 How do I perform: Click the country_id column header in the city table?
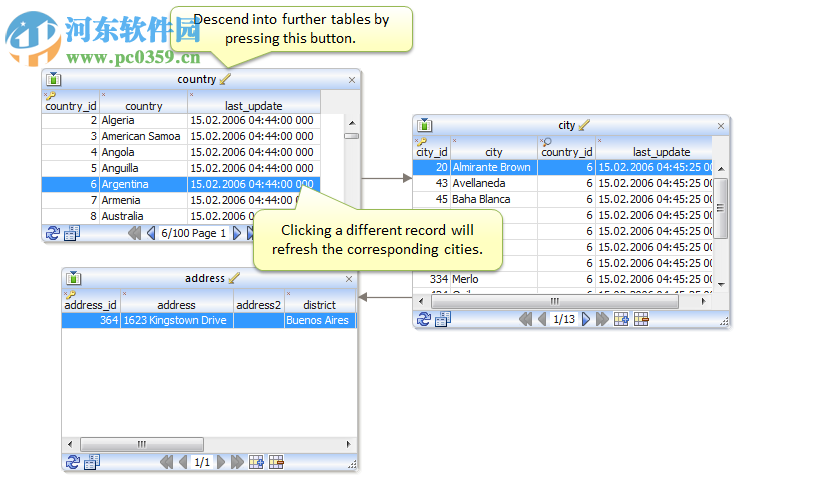pos(567,148)
